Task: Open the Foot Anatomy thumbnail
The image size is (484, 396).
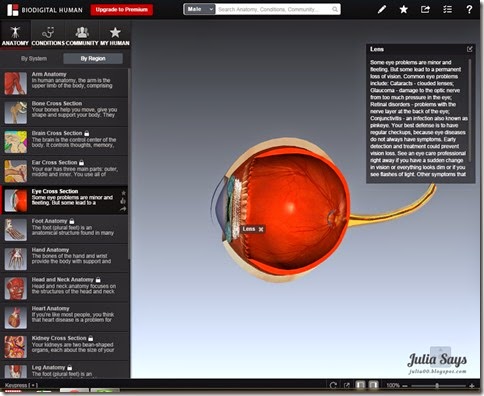Action: pos(16,230)
